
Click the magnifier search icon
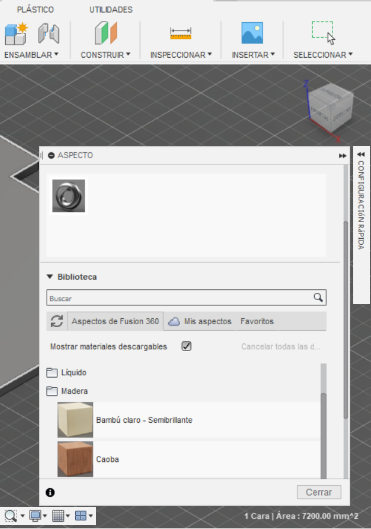tap(318, 297)
